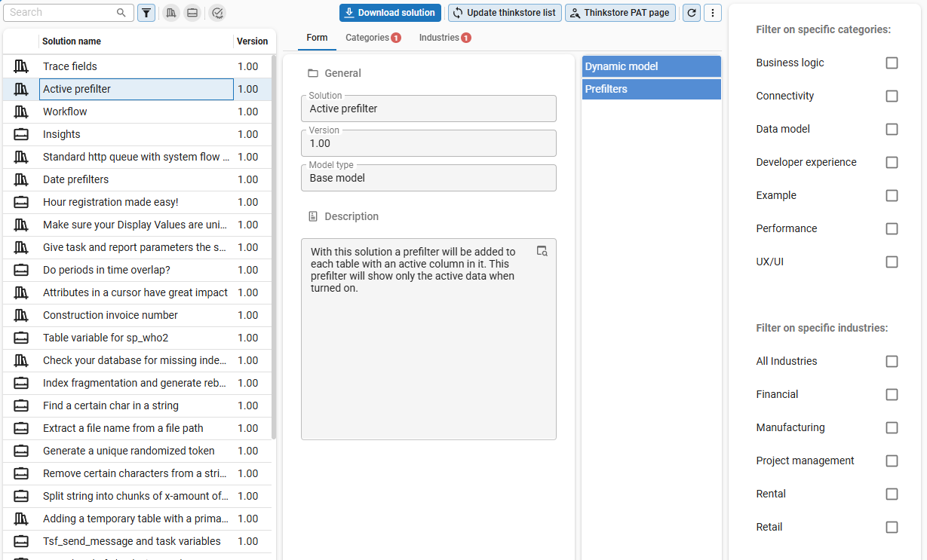The height and width of the screenshot is (560, 927).
Task: Click the Download solution button
Action: click(x=390, y=13)
